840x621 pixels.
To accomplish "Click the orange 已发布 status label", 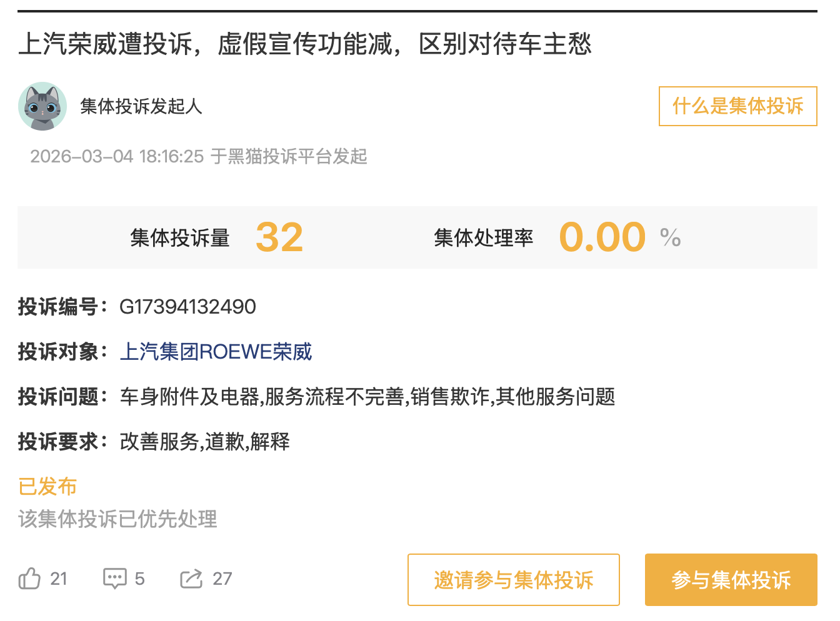I will [47, 486].
